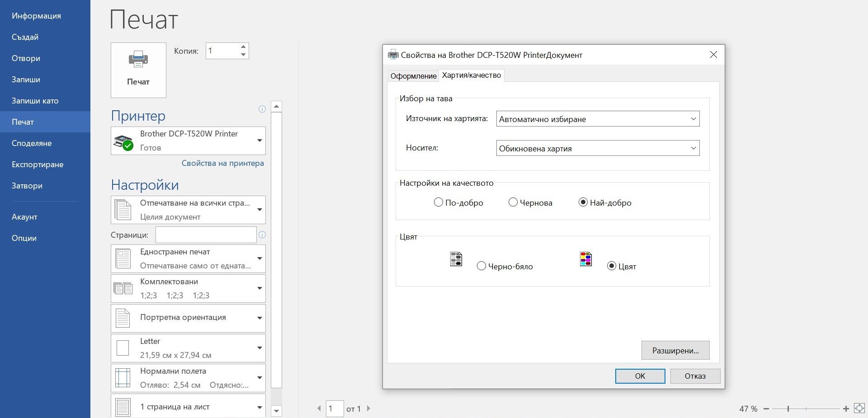This screenshot has height=418, width=868.
Task: Open the Източник на хартията dropdown
Action: pyautogui.click(x=598, y=119)
